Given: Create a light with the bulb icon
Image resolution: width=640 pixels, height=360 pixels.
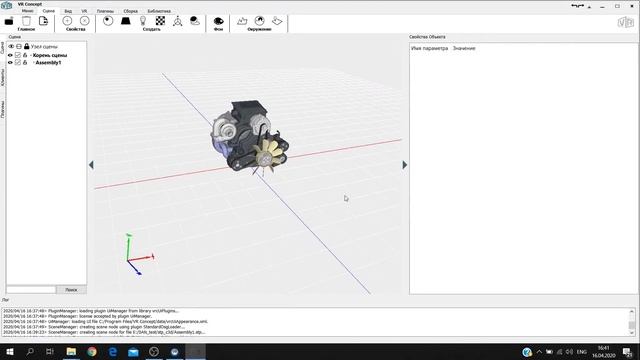Looking at the screenshot, I should click(x=143, y=21).
